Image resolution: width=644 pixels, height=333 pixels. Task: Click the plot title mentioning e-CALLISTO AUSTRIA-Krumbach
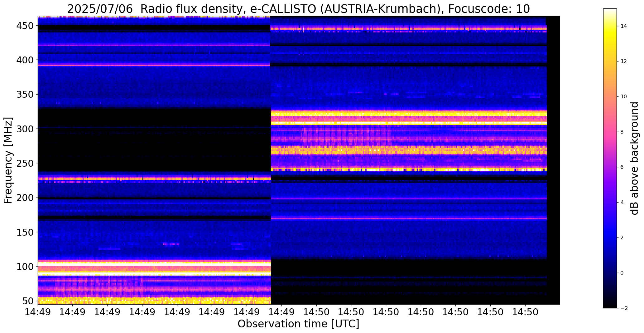click(298, 9)
